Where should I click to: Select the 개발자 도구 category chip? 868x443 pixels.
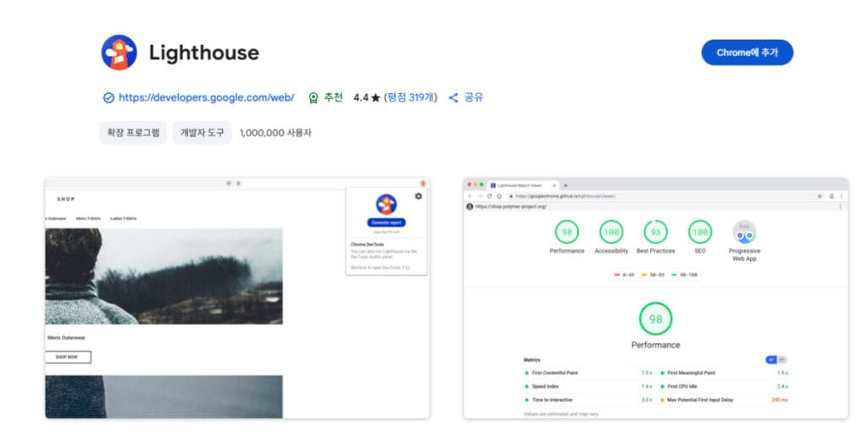(x=203, y=133)
